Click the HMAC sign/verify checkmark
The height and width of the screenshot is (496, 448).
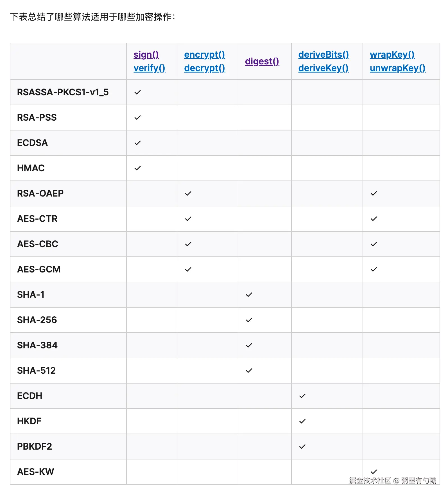[137, 168]
